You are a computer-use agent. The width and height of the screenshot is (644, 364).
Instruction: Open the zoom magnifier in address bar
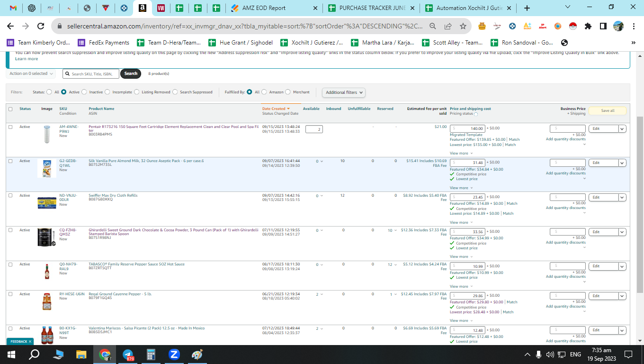(433, 26)
